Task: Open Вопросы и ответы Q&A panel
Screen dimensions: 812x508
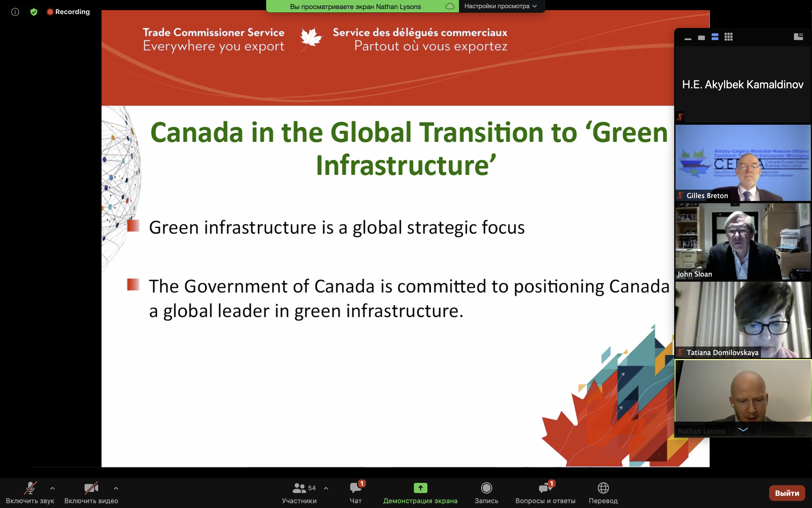Action: [545, 493]
